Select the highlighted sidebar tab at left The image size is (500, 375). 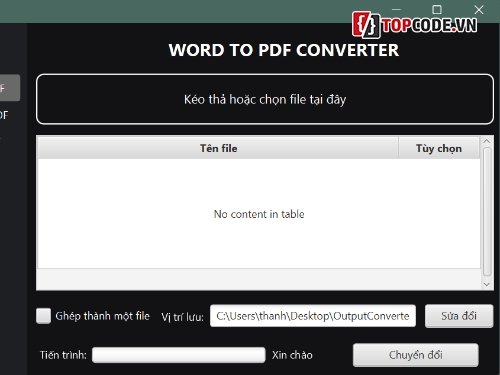point(9,88)
